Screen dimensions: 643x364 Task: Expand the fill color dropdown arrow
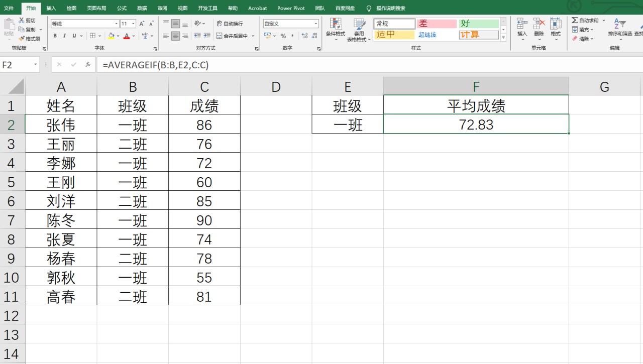(x=118, y=36)
